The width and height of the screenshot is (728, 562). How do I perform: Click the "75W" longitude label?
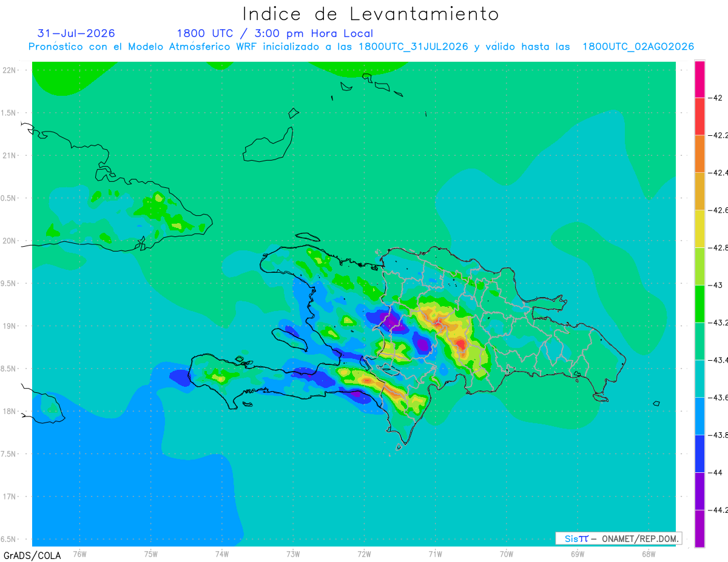coord(151,554)
